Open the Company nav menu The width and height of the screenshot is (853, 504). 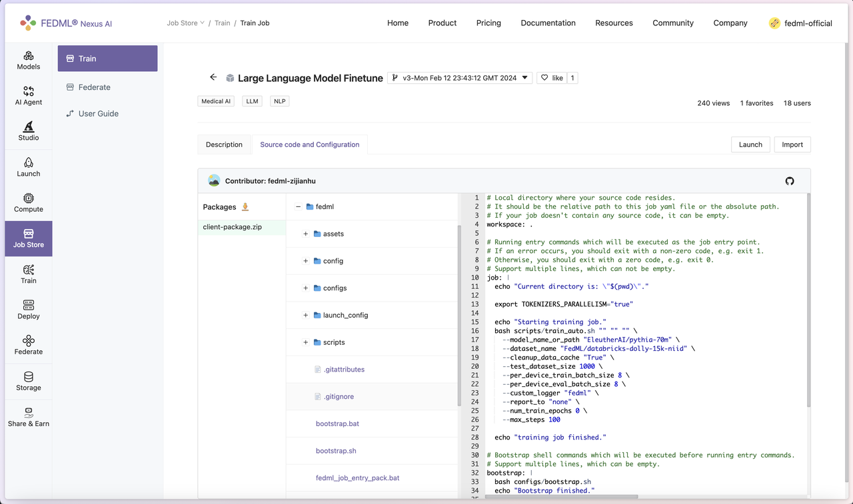coord(730,23)
